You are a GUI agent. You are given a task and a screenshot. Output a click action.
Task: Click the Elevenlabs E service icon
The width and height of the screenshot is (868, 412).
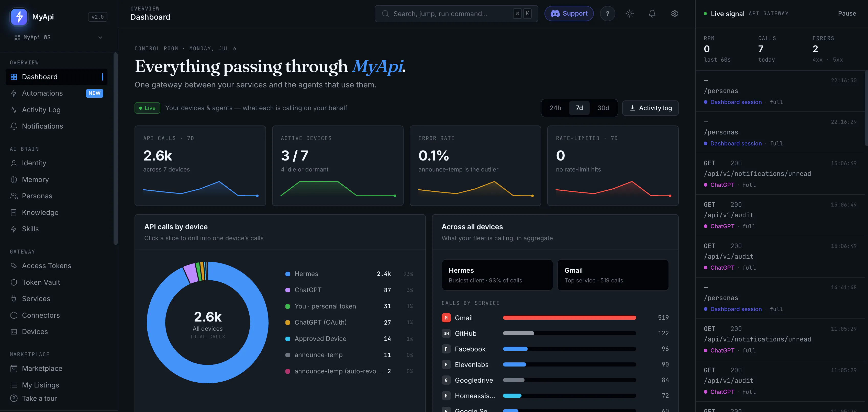[446, 364]
